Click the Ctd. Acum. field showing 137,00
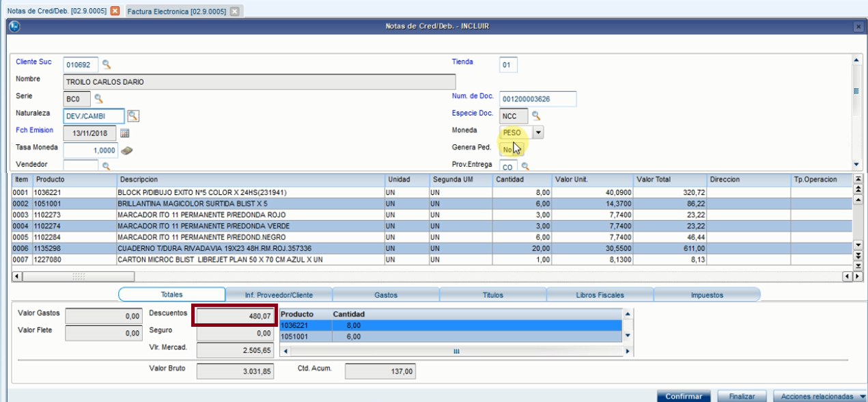 tap(380, 371)
